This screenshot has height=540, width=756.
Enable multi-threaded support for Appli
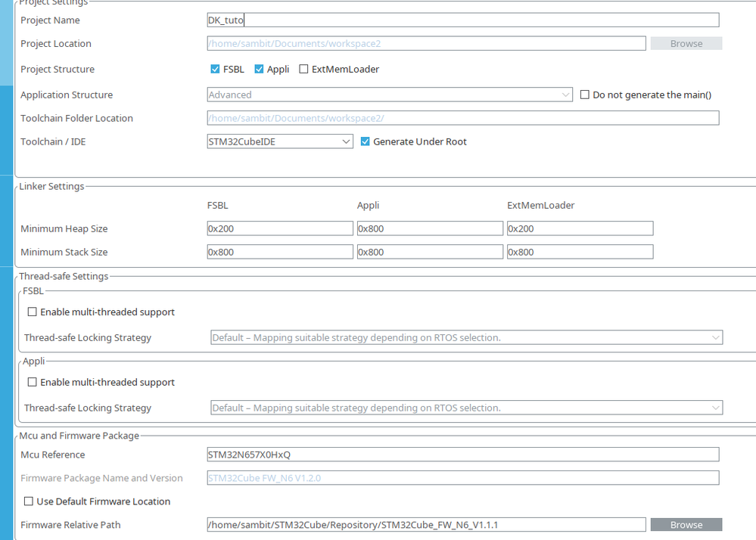coord(33,383)
